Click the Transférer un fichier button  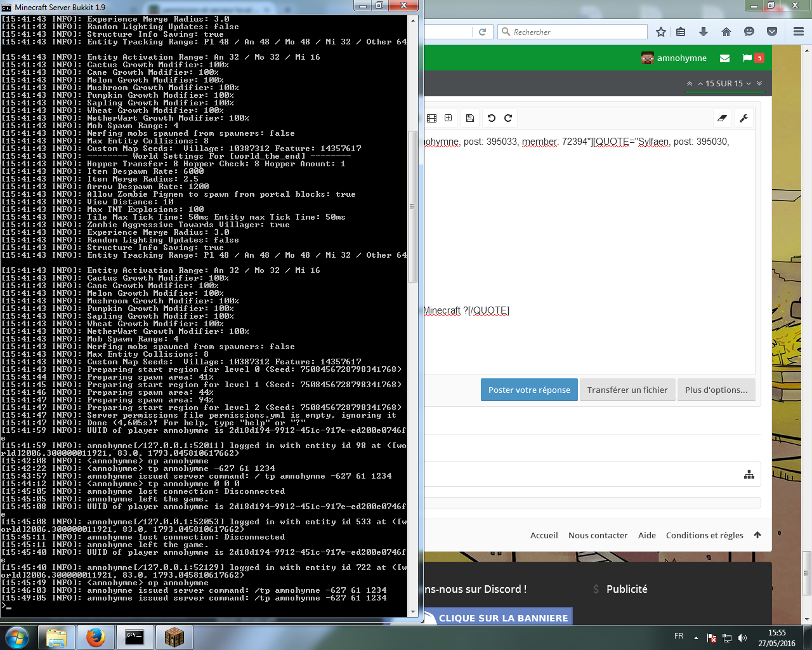pyautogui.click(x=627, y=390)
